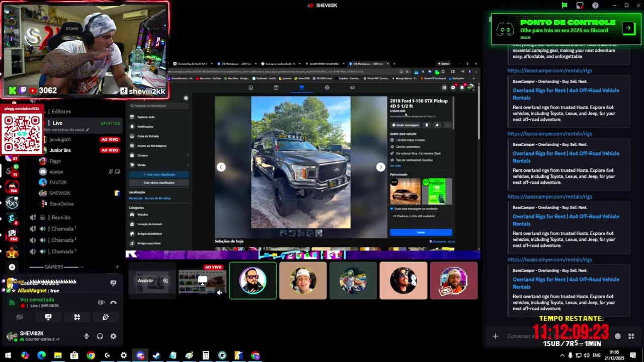Open Marketplace settings gear icon
Viewport: 644px width, 362px height.
pyautogui.click(x=186, y=98)
